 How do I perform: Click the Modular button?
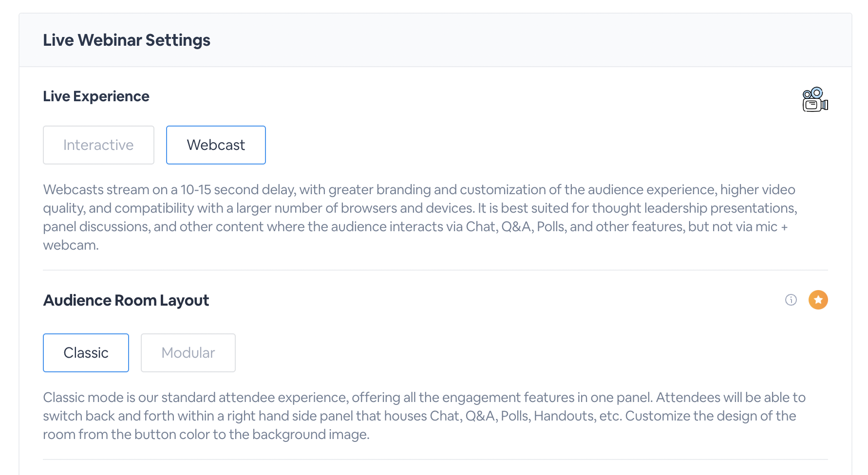pos(188,352)
